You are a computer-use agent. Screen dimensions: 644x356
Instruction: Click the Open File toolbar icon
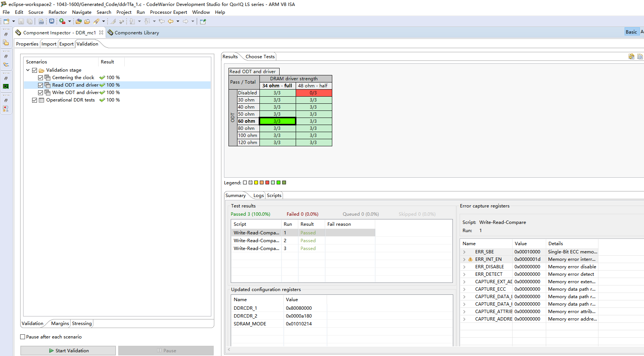click(x=87, y=21)
